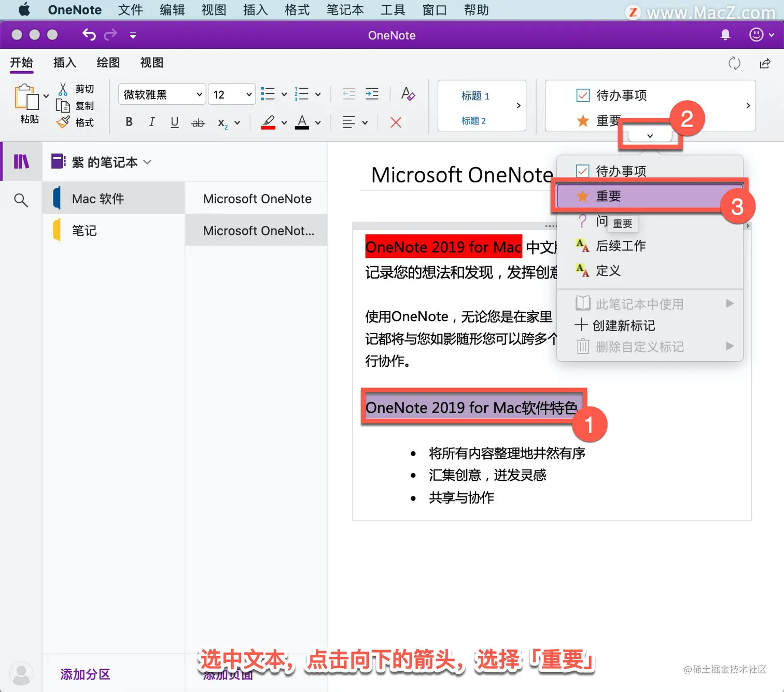This screenshot has height=692, width=784.
Task: Open quick access toolbar customize arrow
Action: [133, 35]
